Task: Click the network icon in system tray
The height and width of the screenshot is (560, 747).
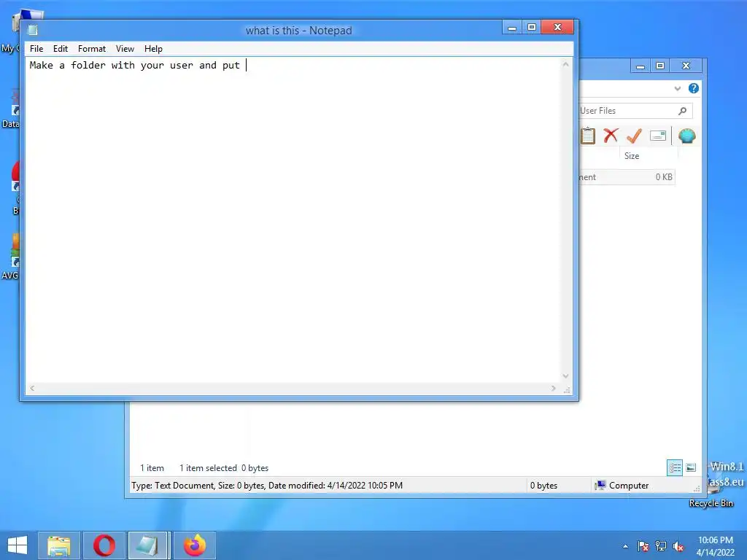Action: (x=661, y=546)
